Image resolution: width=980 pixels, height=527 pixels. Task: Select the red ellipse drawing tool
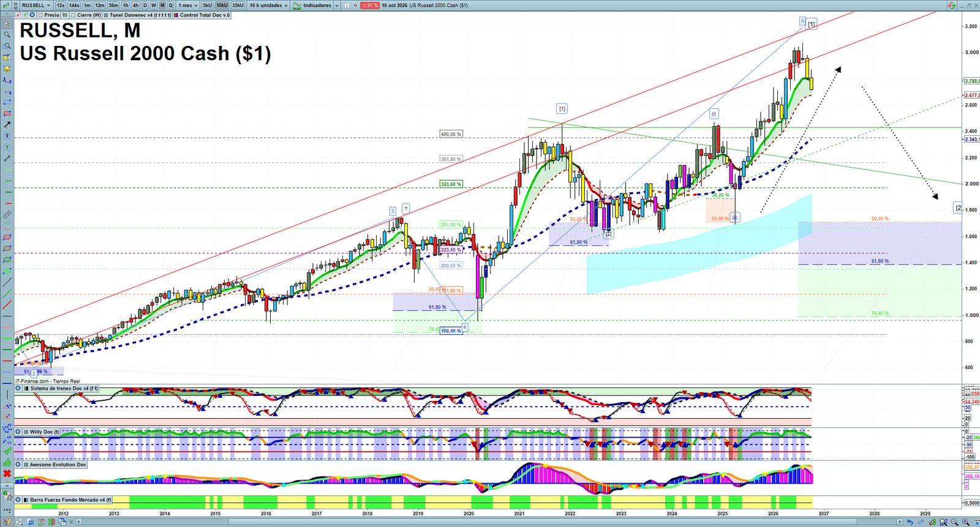tap(7, 237)
